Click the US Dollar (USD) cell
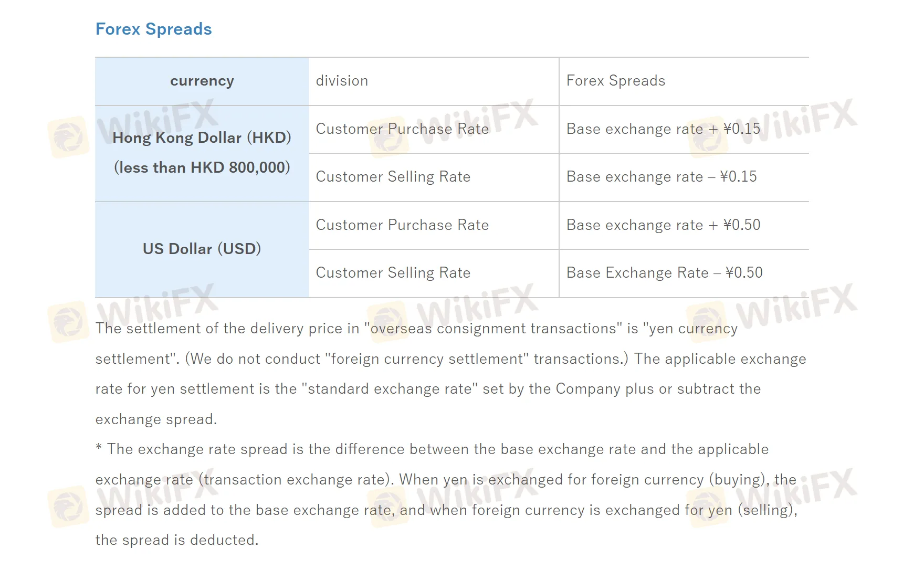 tap(202, 249)
